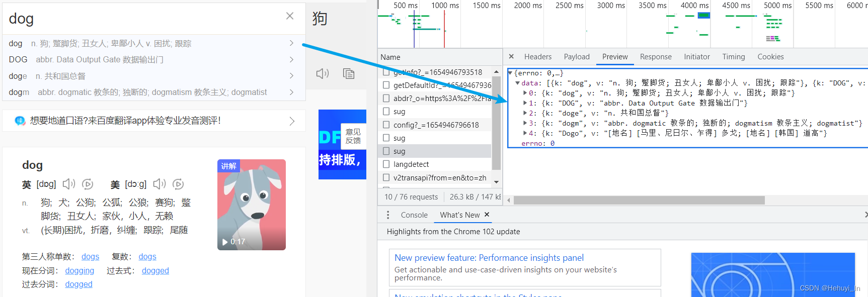Switch to the Headers tab

click(x=538, y=57)
